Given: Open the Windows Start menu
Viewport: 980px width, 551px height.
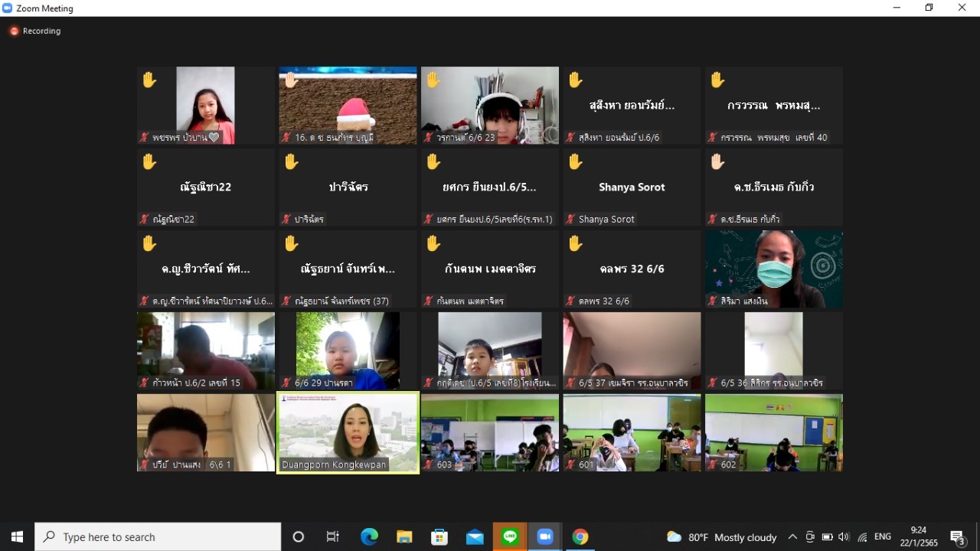Looking at the screenshot, I should pyautogui.click(x=17, y=537).
